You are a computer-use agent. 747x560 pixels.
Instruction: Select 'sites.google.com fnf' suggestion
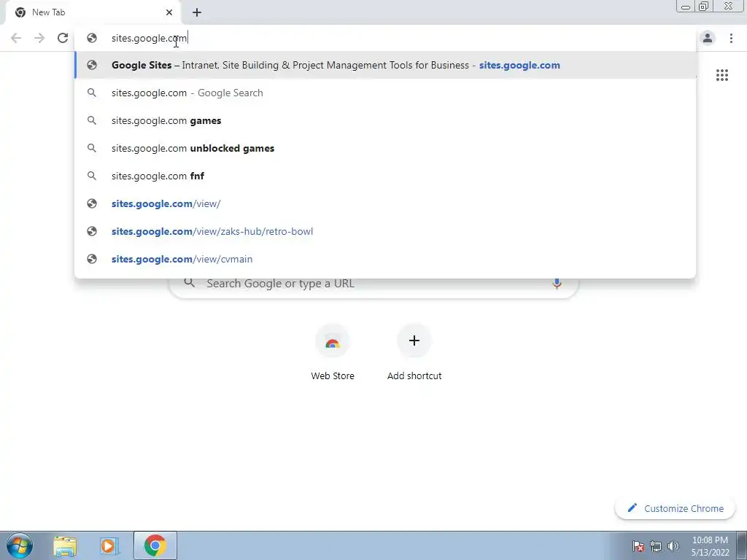385,176
